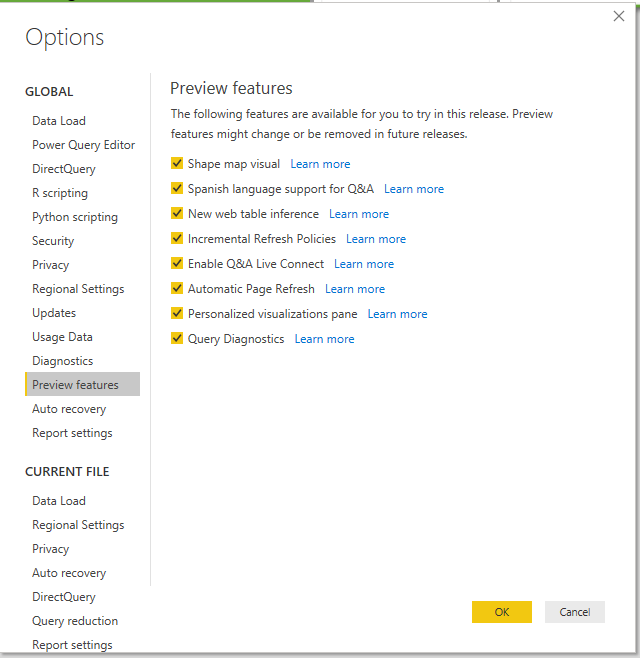
Task: Open Learn more for Q&A Live Connect
Action: pos(364,264)
